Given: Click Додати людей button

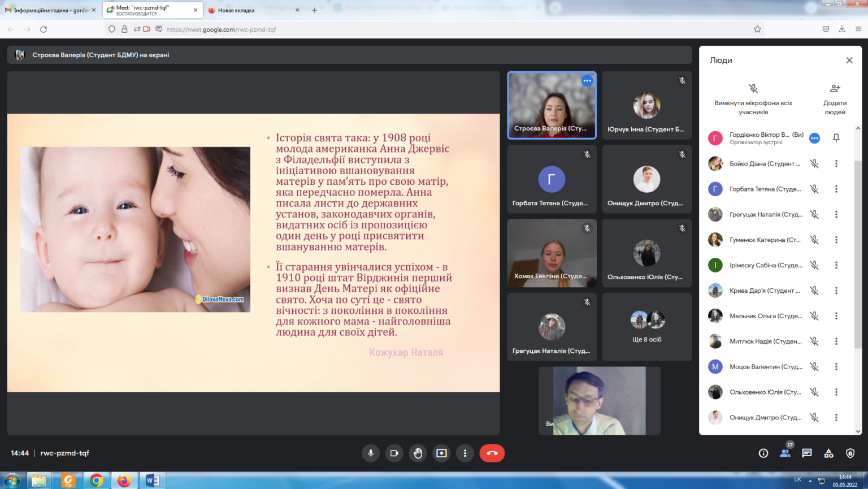Looking at the screenshot, I should point(835,99).
